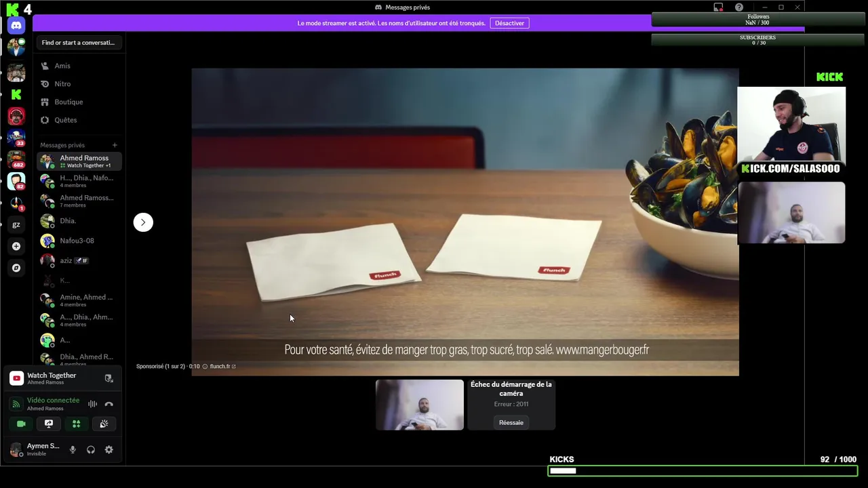Click Désactiver streamer mode button
This screenshot has height=488, width=868.
pyautogui.click(x=509, y=23)
